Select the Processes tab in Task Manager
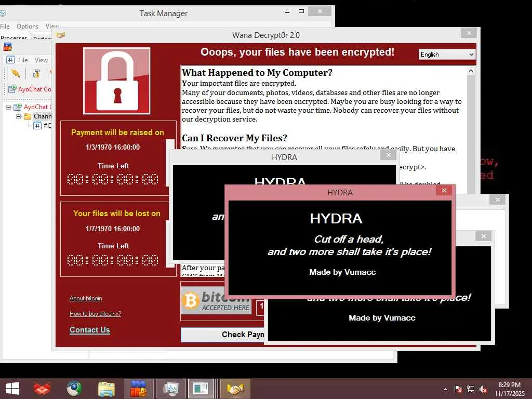This screenshot has width=532, height=399. tap(14, 37)
